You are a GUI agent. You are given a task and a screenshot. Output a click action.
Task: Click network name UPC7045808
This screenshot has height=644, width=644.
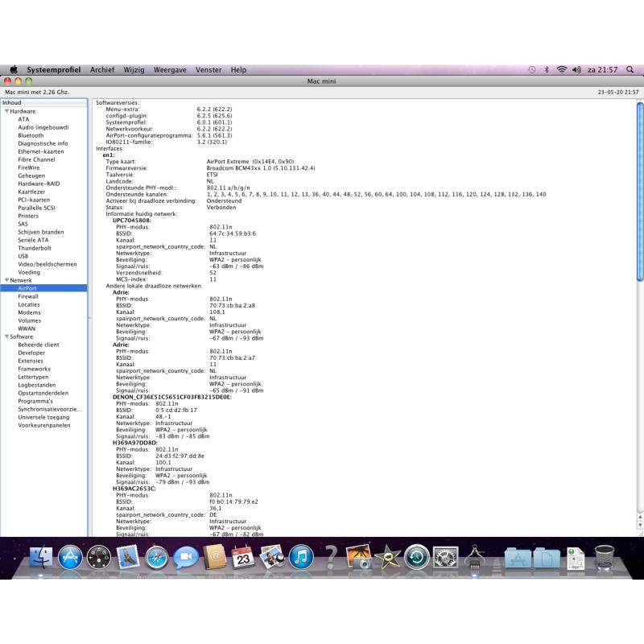click(x=131, y=220)
